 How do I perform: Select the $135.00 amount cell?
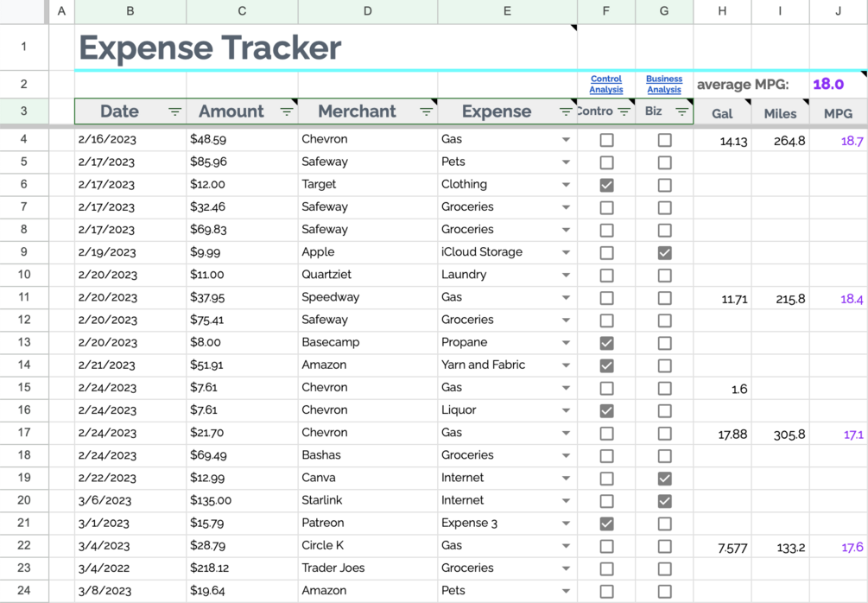[x=242, y=500]
